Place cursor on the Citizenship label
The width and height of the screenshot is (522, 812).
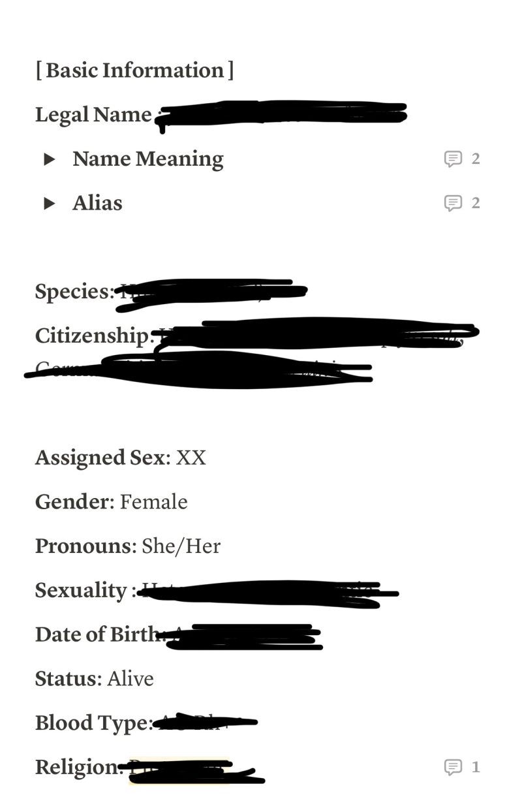point(93,336)
